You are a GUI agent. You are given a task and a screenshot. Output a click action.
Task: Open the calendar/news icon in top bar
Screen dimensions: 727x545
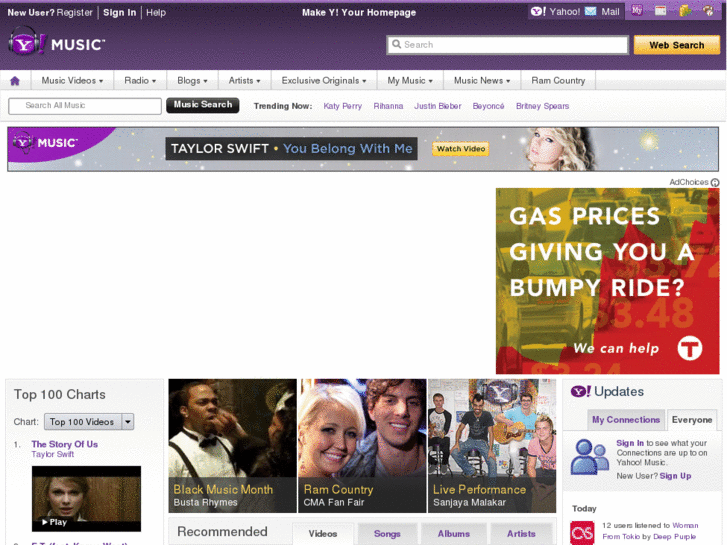point(660,10)
